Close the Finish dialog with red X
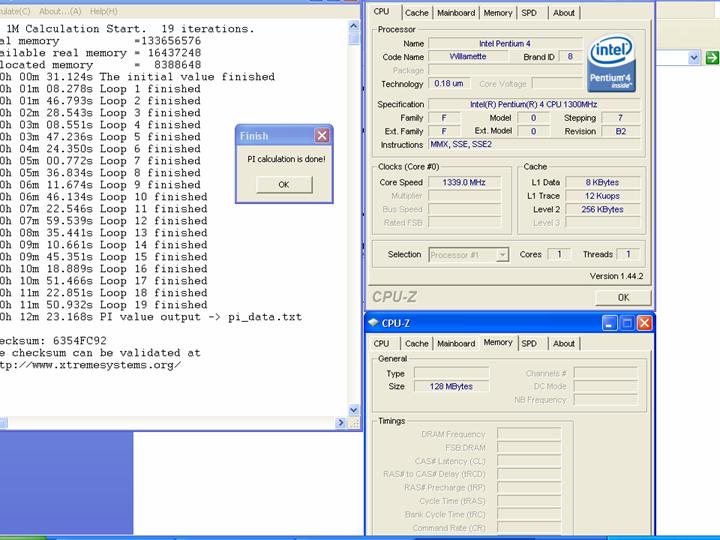This screenshot has width=720, height=540. click(322, 135)
